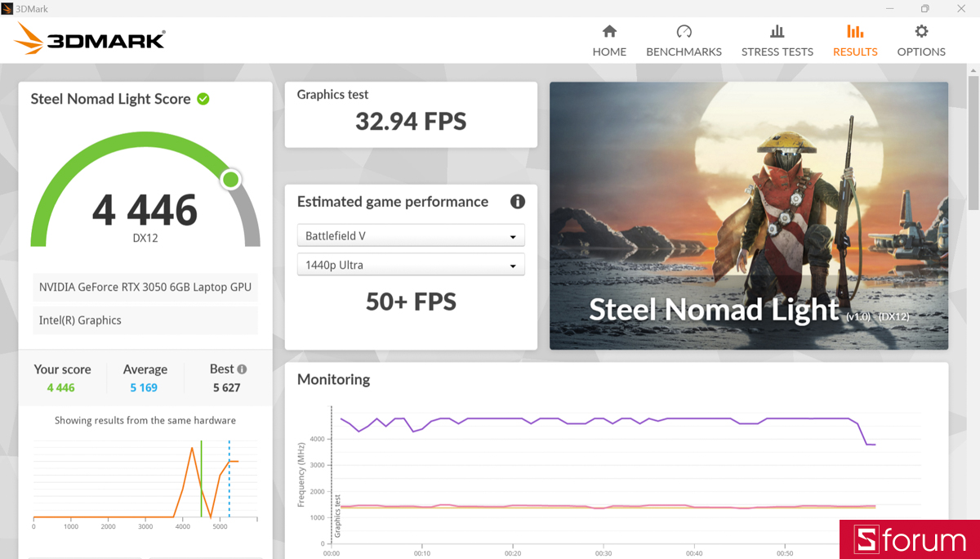Switch to the RESULTS navigation tab

[x=854, y=51]
